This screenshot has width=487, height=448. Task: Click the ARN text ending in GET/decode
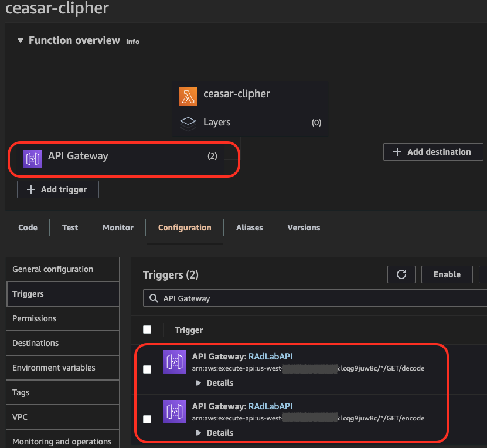pos(308,368)
